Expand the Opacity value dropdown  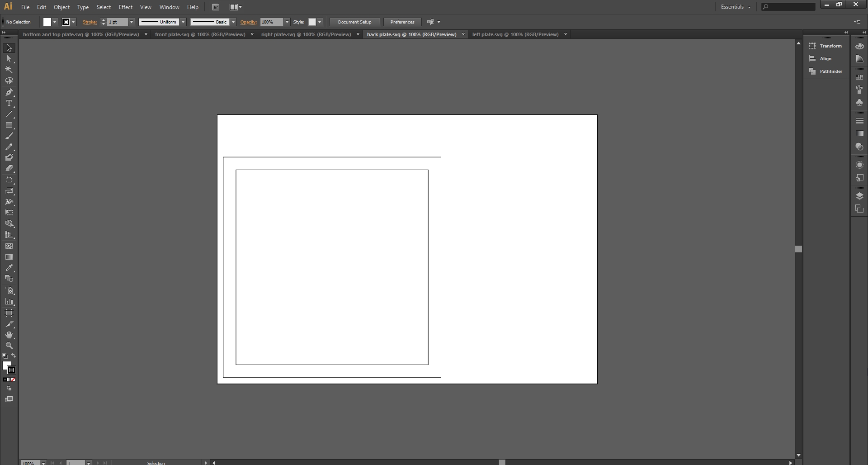[x=287, y=22]
